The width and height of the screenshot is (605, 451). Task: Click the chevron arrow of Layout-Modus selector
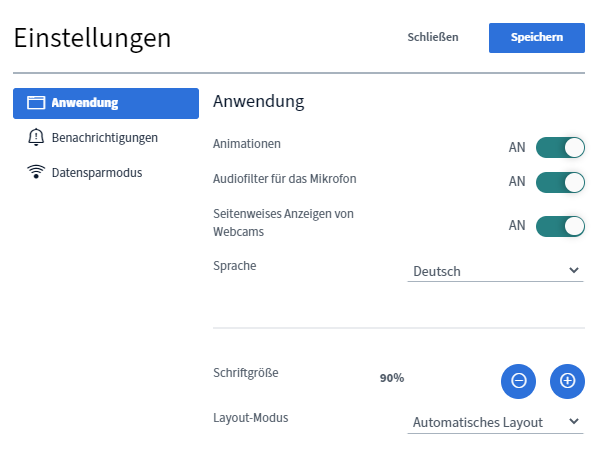[574, 422]
